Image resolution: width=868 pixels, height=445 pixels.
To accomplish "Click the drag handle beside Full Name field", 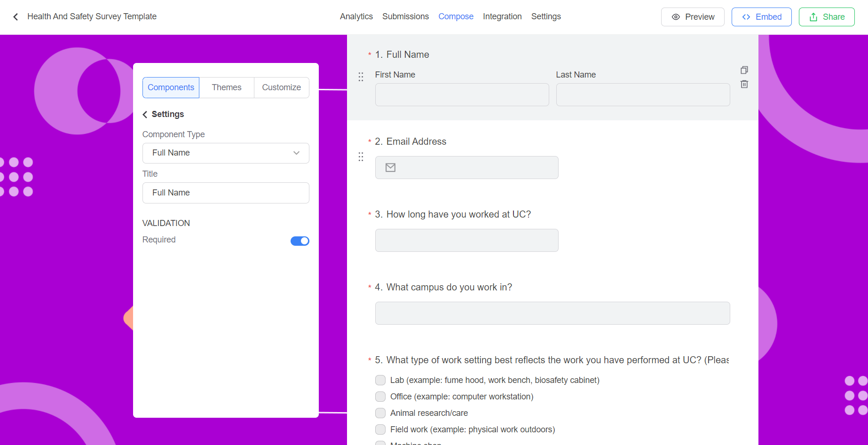I will click(x=361, y=77).
